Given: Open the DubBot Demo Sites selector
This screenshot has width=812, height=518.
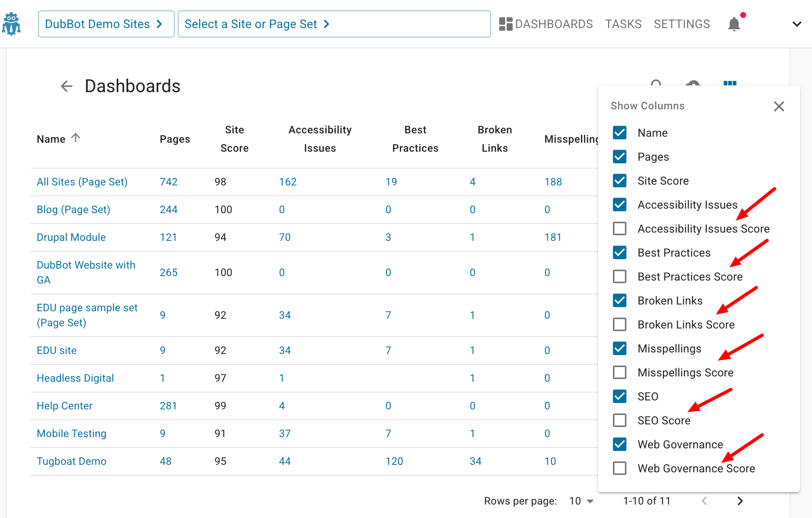Looking at the screenshot, I should point(106,24).
